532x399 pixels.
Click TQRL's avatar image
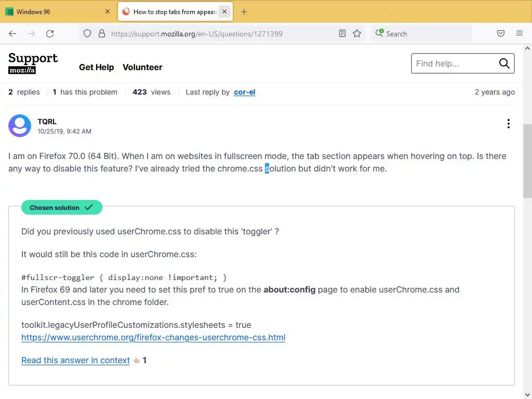coord(20,126)
